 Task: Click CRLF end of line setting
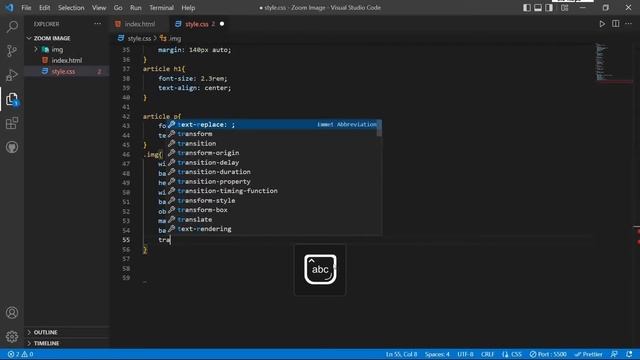(x=487, y=354)
